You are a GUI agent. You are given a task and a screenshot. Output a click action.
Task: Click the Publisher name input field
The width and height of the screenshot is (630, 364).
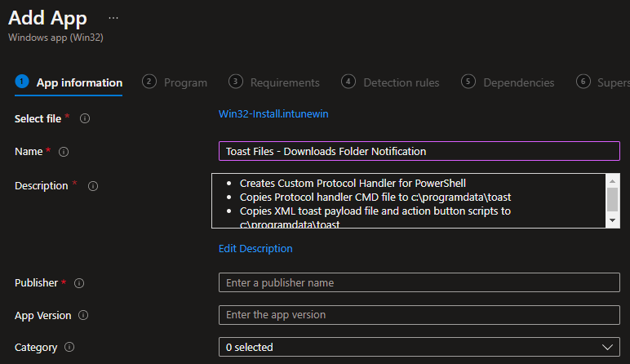click(x=419, y=282)
